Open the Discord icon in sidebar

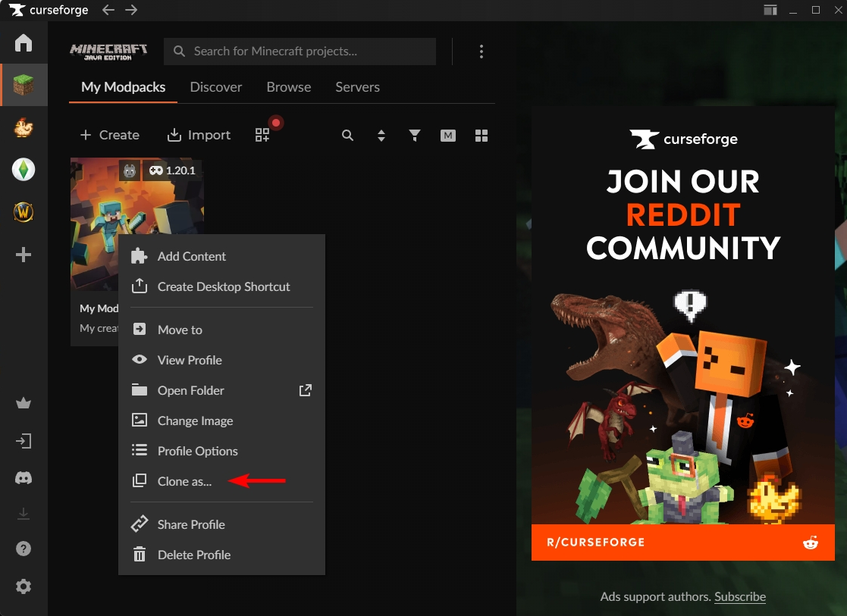(24, 478)
